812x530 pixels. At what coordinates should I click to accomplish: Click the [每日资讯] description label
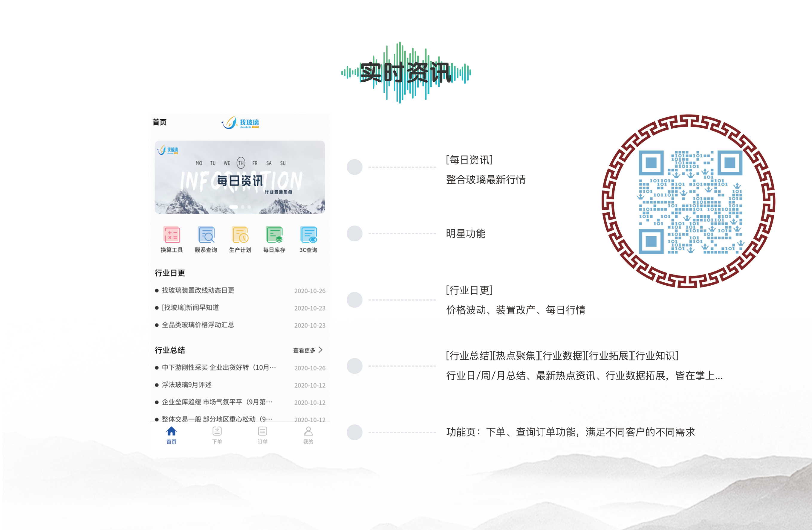pos(470,159)
